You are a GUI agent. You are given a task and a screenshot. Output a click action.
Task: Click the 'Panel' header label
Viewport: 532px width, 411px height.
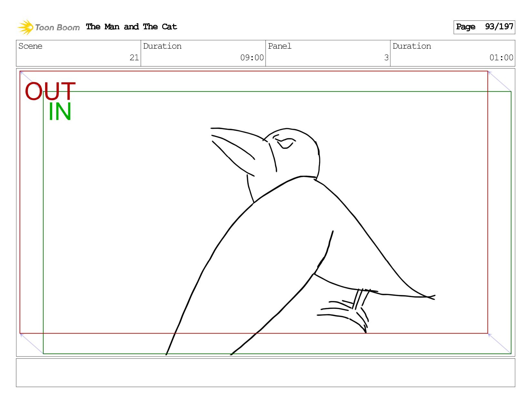tap(280, 46)
